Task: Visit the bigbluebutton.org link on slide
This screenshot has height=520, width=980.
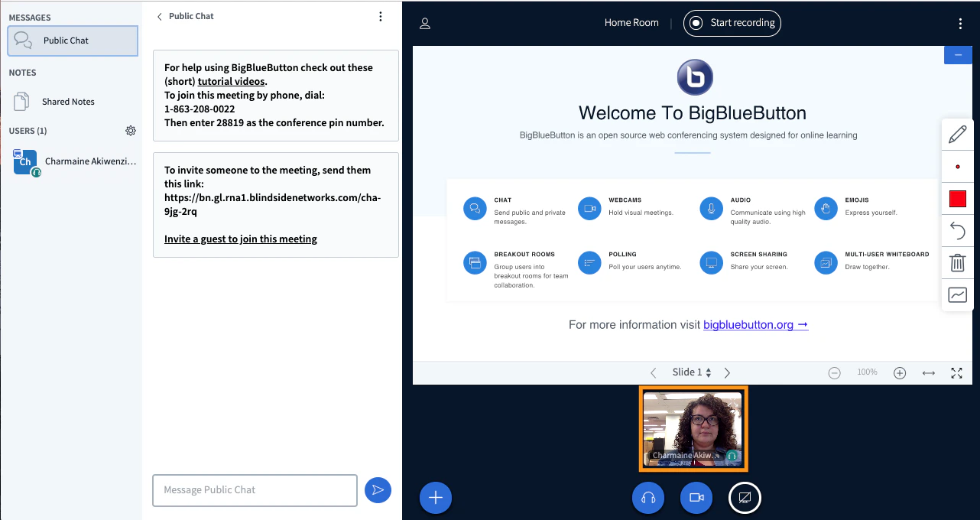Action: [x=755, y=325]
